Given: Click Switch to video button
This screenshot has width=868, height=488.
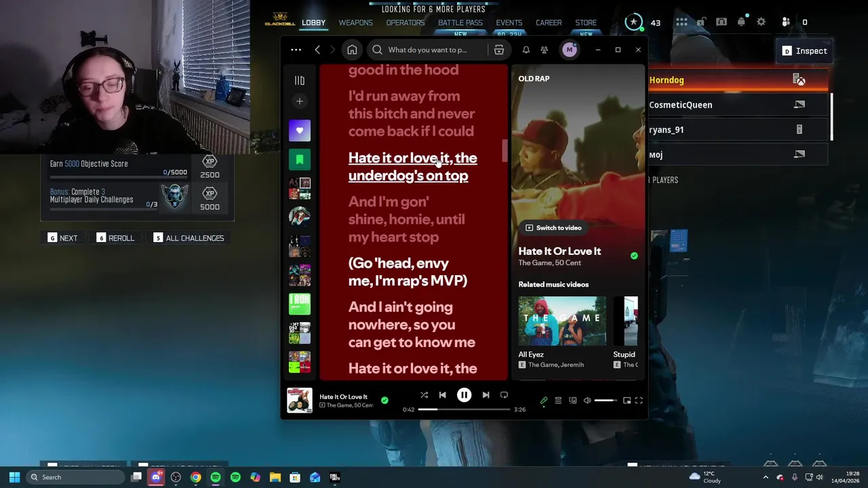Looking at the screenshot, I should (x=553, y=228).
